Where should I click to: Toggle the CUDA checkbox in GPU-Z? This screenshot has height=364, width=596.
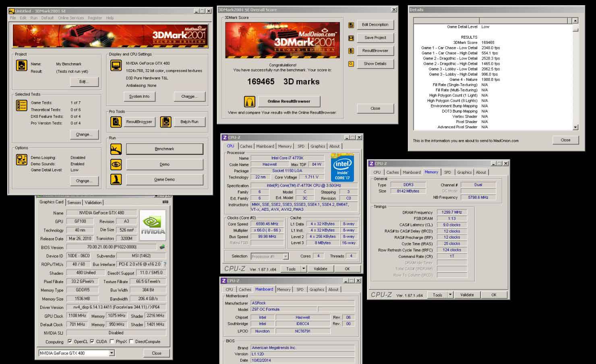(92, 341)
